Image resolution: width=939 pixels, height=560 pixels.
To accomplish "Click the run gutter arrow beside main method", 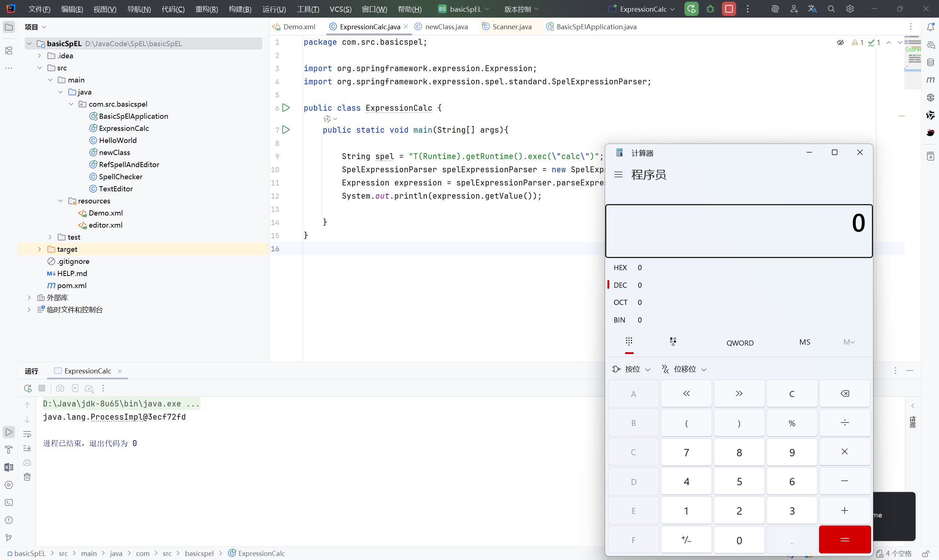I will (x=286, y=130).
